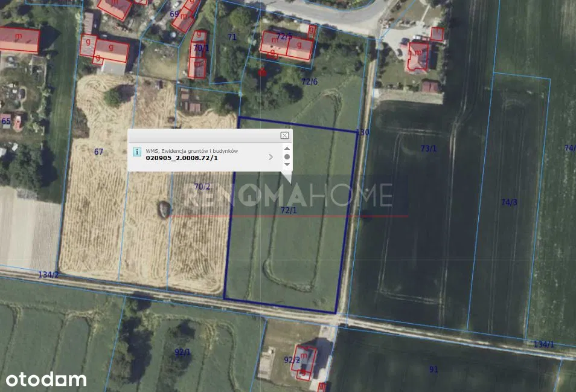
Task: Select parcel labeled 72/1
Action: (x=289, y=210)
